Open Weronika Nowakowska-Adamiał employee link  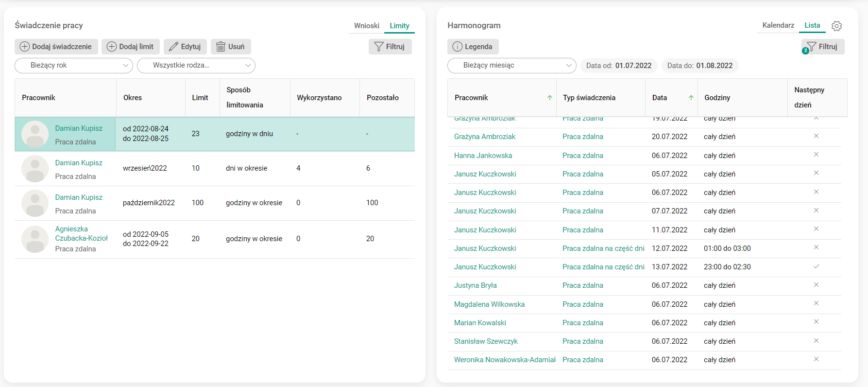tap(504, 360)
